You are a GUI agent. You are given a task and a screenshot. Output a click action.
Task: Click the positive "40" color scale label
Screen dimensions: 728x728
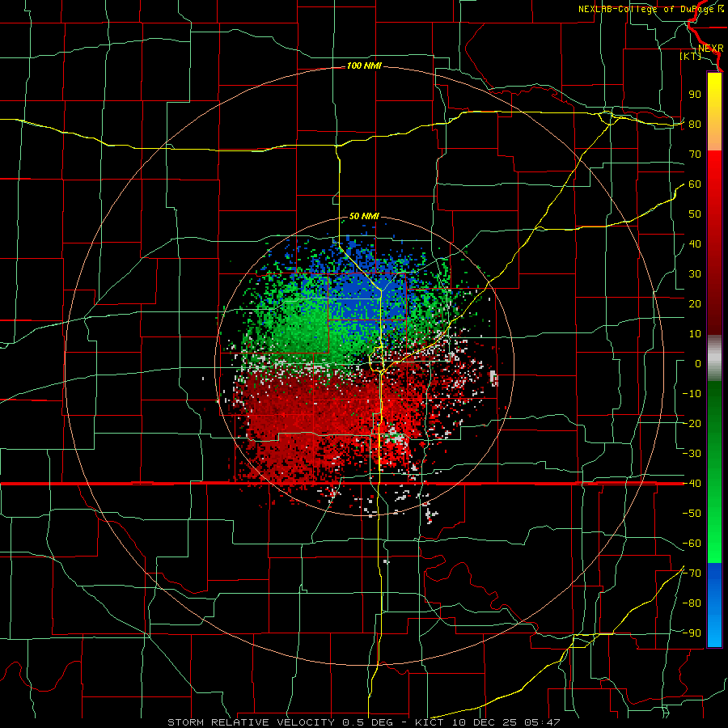point(695,244)
